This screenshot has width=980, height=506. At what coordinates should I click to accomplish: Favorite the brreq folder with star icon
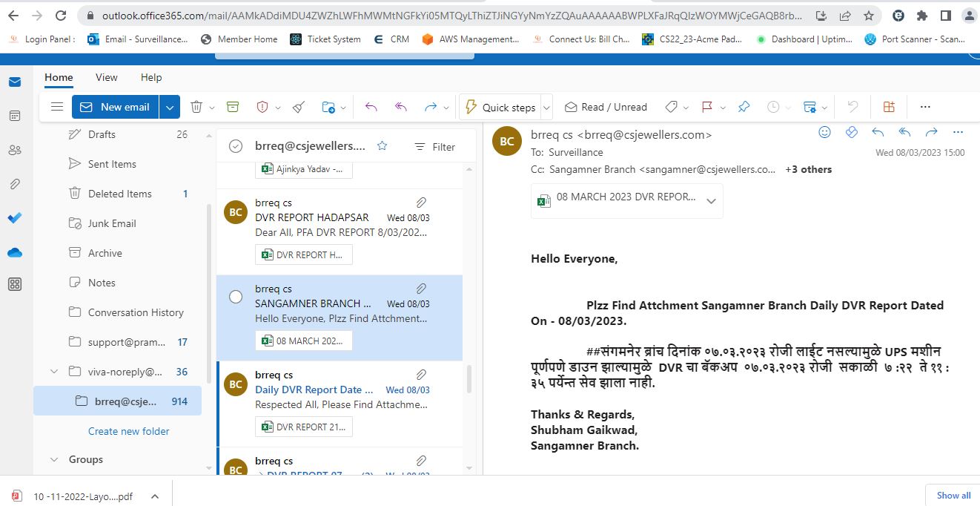[x=383, y=146]
